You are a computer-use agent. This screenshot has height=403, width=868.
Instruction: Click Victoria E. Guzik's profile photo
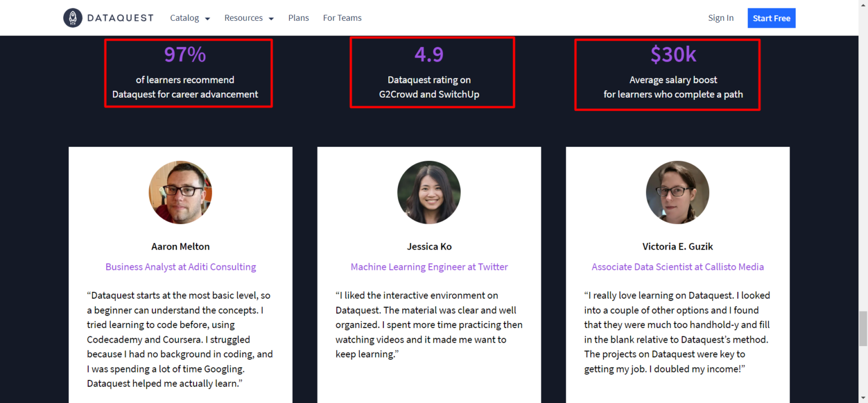tap(678, 192)
